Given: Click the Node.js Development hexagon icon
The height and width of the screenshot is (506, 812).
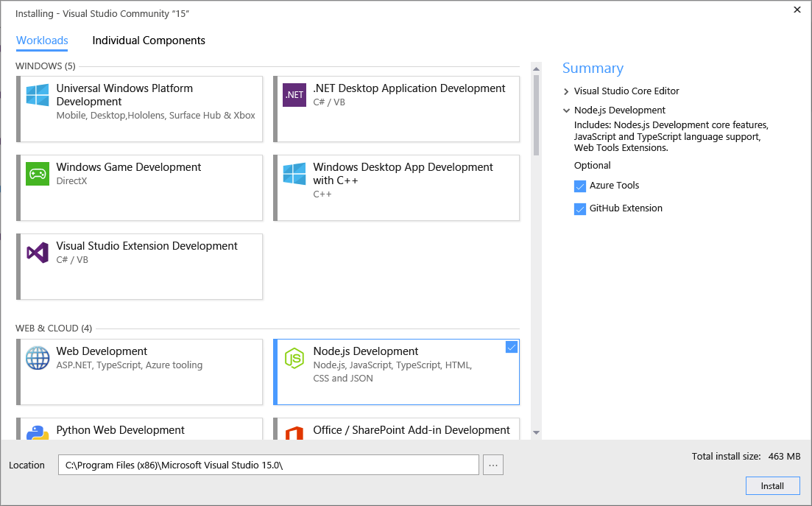Looking at the screenshot, I should (x=294, y=358).
